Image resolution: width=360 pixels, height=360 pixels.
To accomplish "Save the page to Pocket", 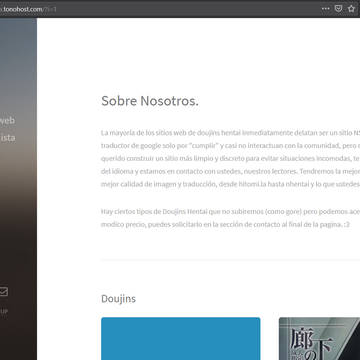I will point(338,9).
